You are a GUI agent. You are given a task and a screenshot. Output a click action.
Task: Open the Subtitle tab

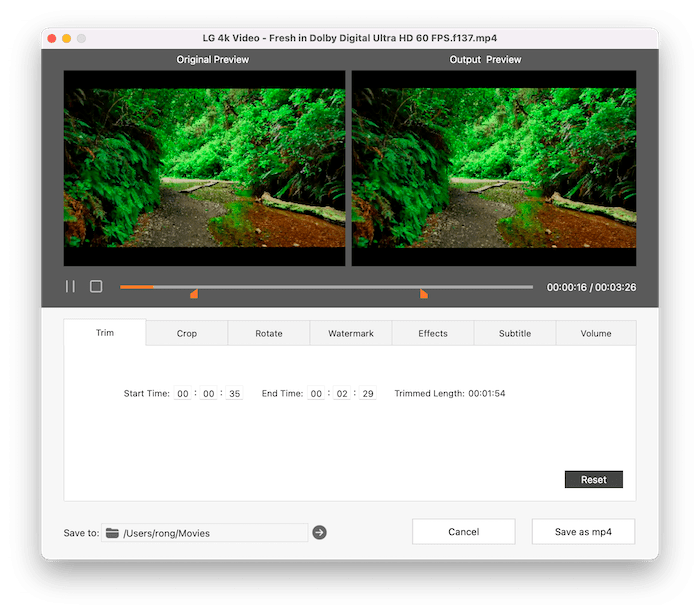[x=515, y=333]
